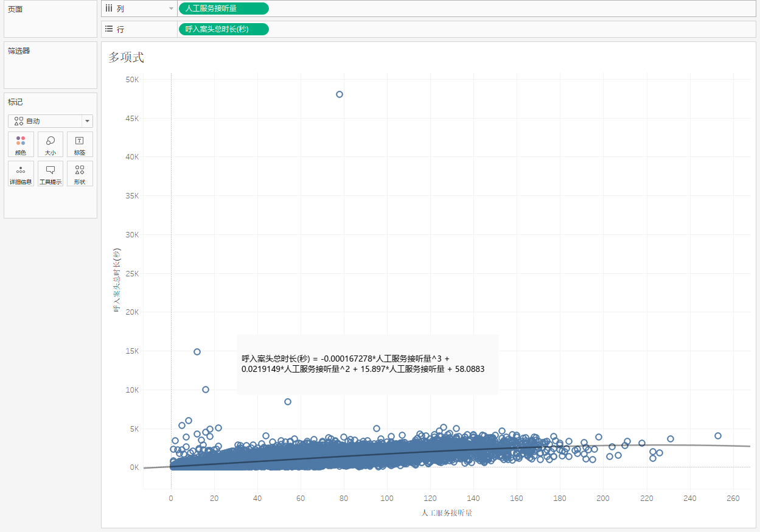The width and height of the screenshot is (760, 532).
Task: Click the sheet title 多项式
Action: 126,57
